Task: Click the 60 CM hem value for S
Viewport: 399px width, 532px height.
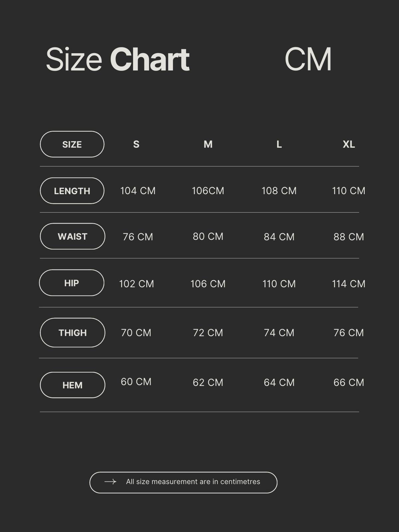Action: click(x=136, y=382)
